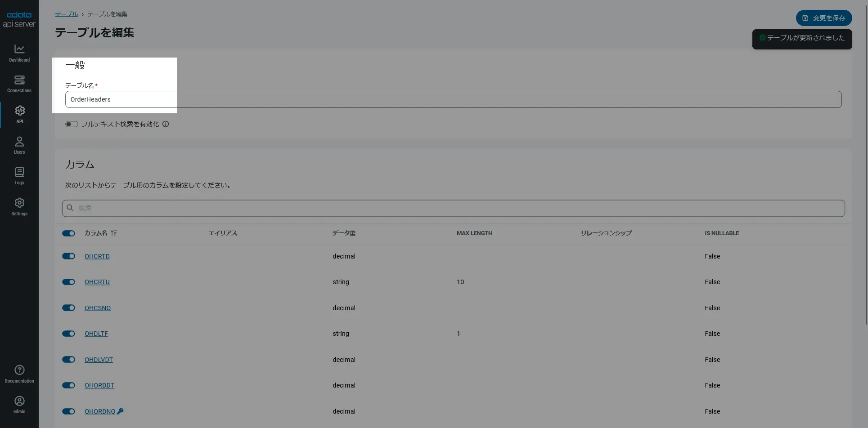The height and width of the screenshot is (428, 868).
Task: Turn off the OHDLTF column toggle
Action: pos(68,333)
